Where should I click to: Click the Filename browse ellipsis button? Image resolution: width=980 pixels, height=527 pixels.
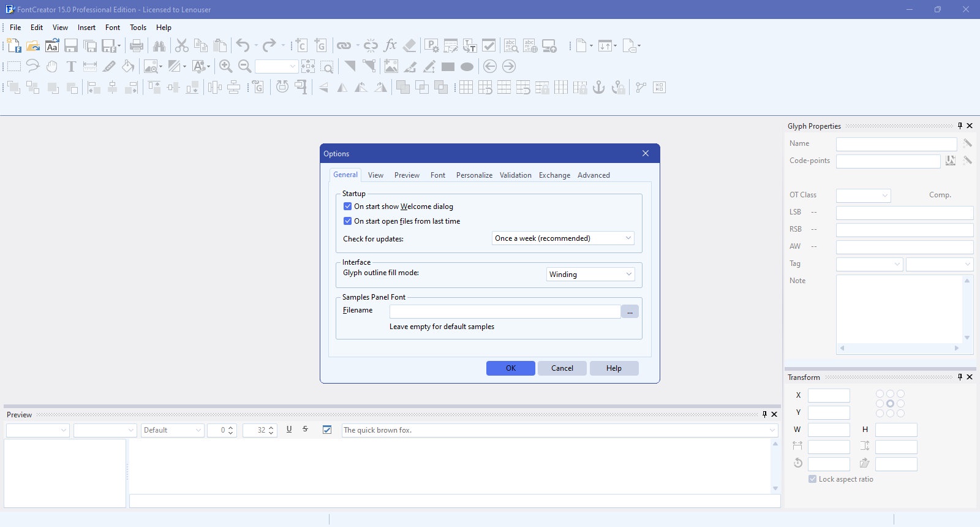pos(630,312)
